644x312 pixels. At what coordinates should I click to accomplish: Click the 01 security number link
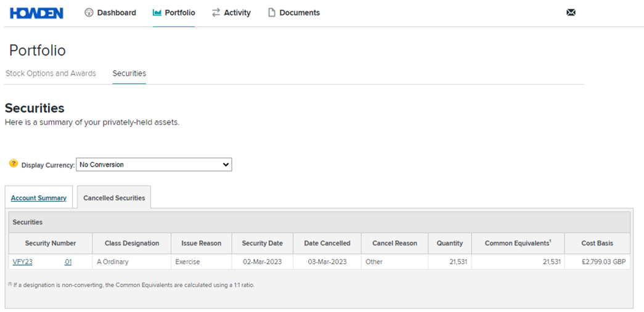(x=68, y=262)
